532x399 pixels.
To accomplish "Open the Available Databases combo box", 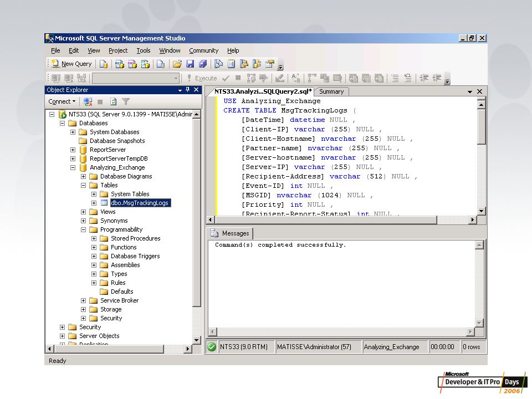I will click(x=136, y=78).
